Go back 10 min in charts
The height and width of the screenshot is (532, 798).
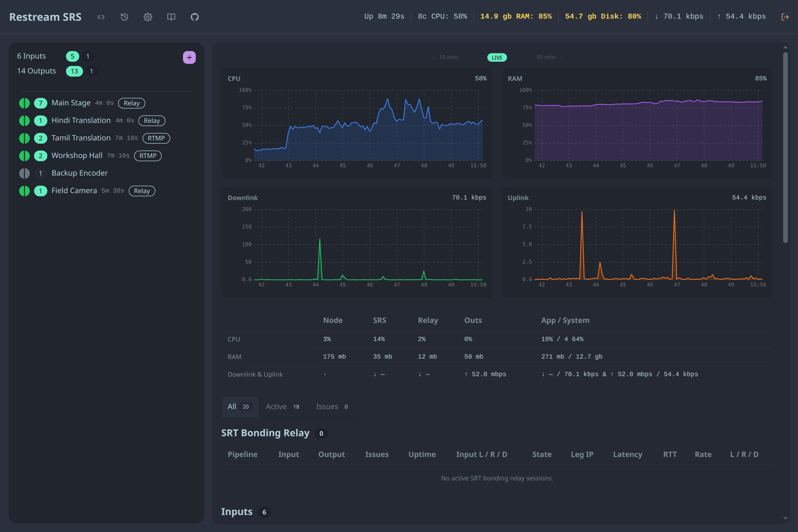click(x=445, y=57)
